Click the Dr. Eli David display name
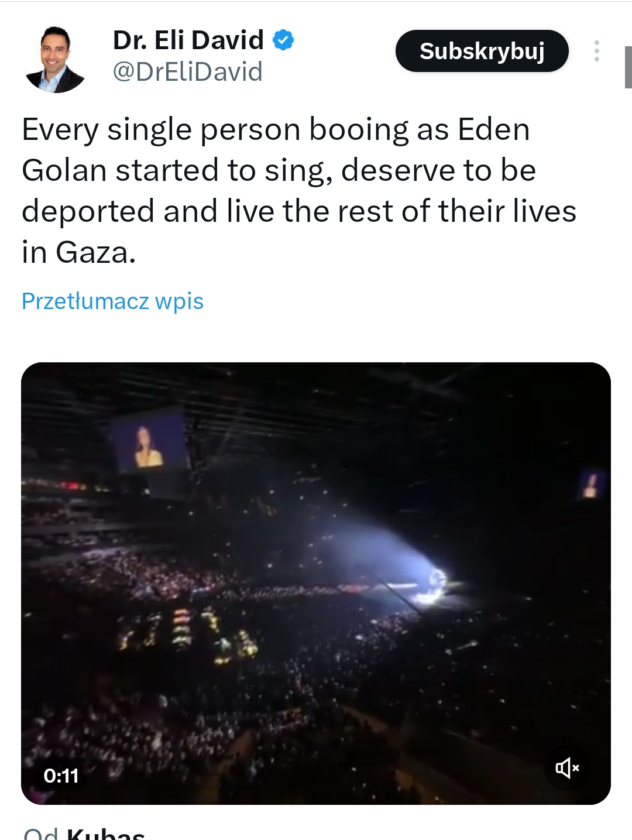 (188, 40)
